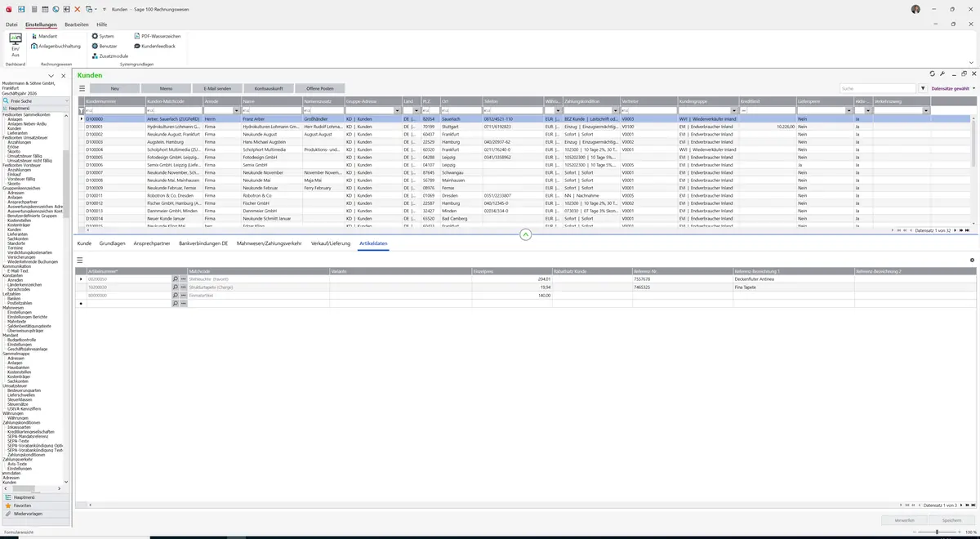Click magnifier lookup for article 00200050

175,279
